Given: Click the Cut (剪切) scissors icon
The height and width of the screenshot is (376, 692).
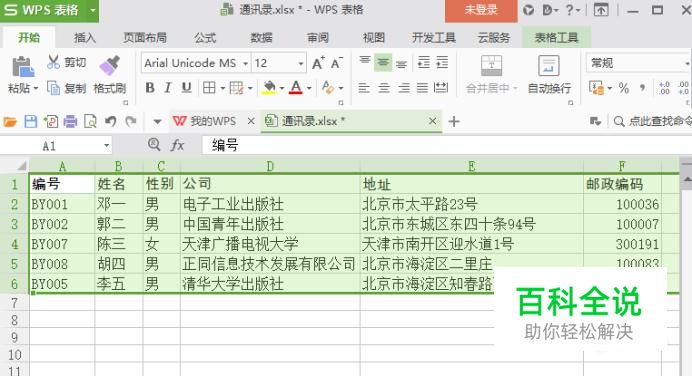Looking at the screenshot, I should coord(53,62).
